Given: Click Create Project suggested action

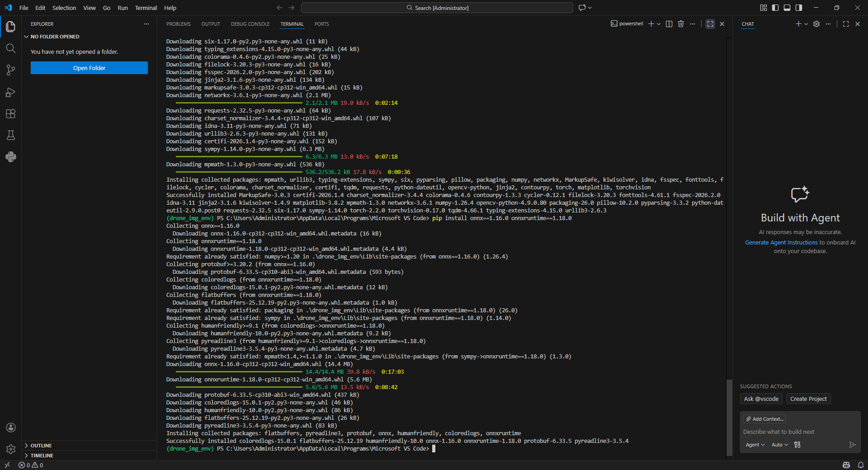Looking at the screenshot, I should point(808,399).
